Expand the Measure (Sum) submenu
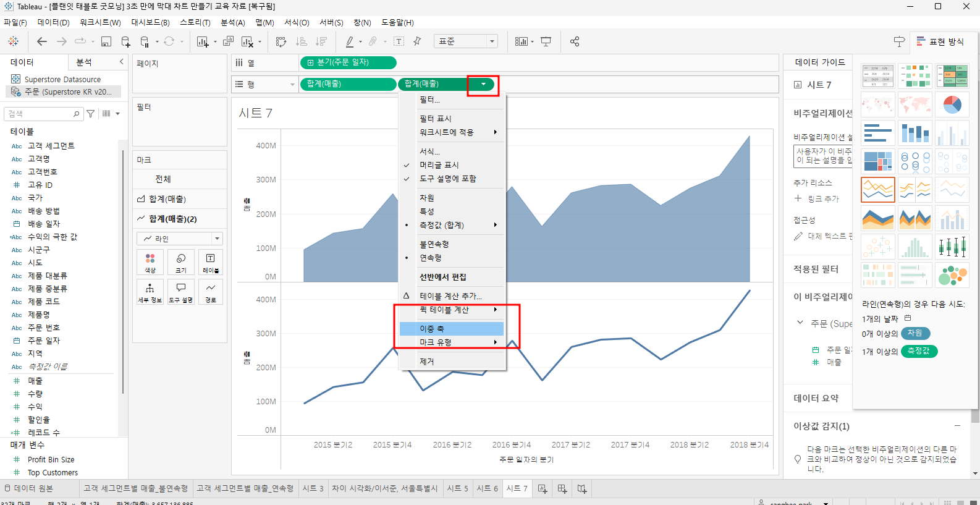980x505 pixels. [x=452, y=225]
